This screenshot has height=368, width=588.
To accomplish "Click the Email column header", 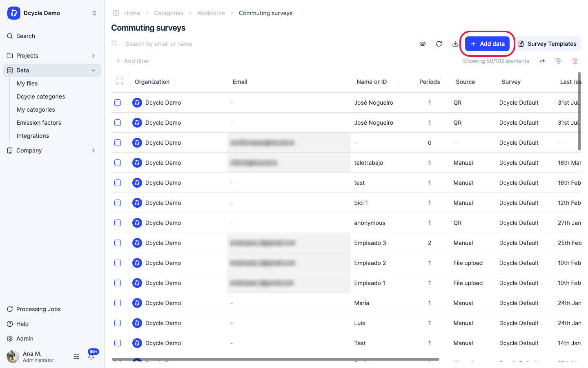I will tap(240, 82).
